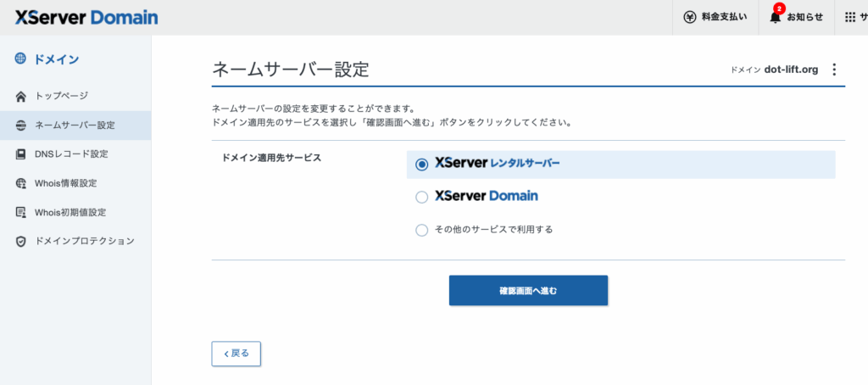868x385 pixels.
Task: Click the globe icon beside ドメイン heading
Action: [20, 59]
